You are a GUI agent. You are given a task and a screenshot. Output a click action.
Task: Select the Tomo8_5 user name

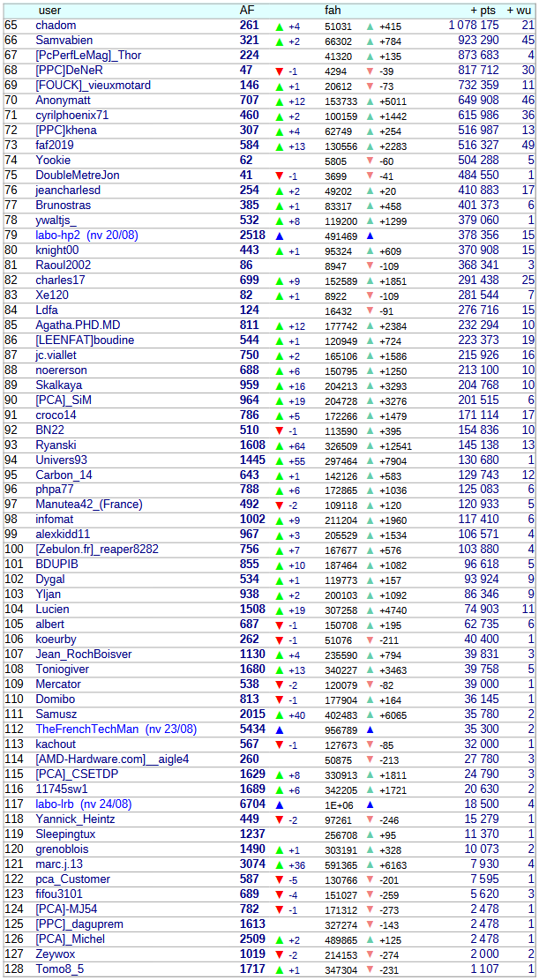coord(60,969)
